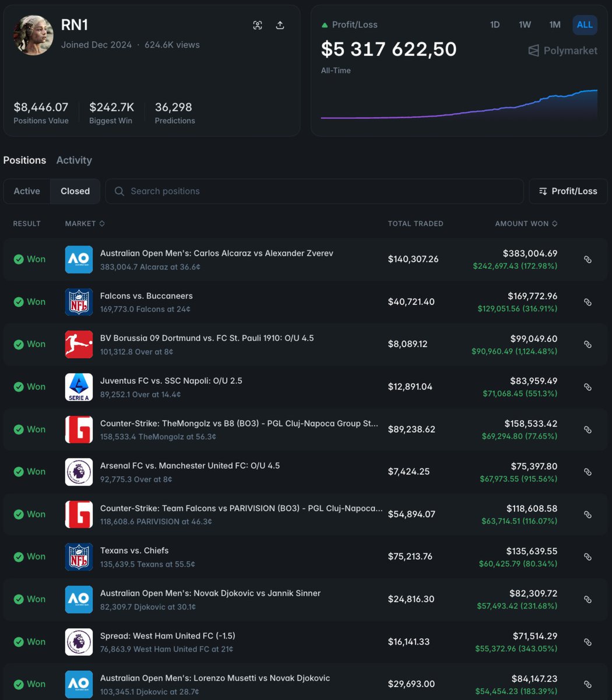The height and width of the screenshot is (700, 612).
Task: Click Bundesliga logo of Dortmund vs St. Pauli
Action: click(x=79, y=344)
